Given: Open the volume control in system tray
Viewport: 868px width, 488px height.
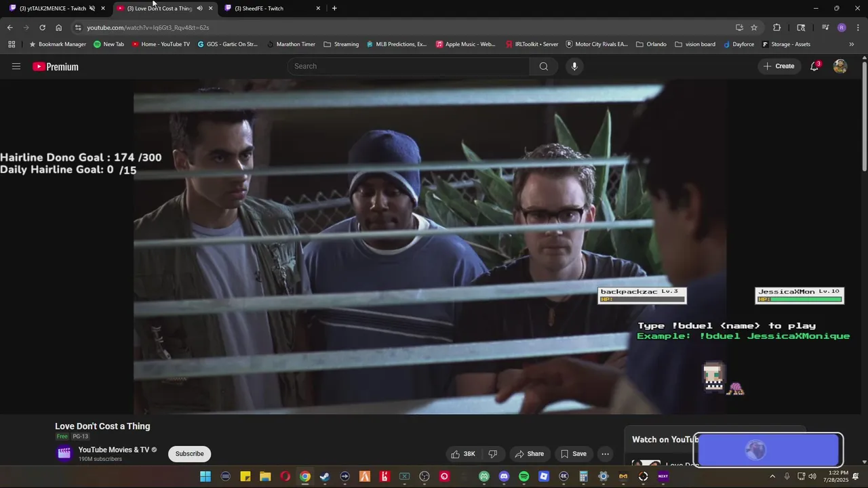Looking at the screenshot, I should 812,476.
